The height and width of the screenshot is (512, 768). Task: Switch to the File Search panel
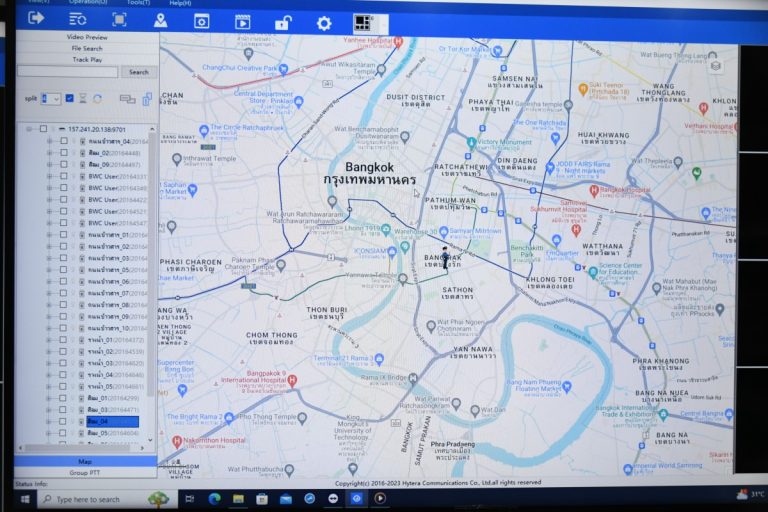tap(87, 48)
